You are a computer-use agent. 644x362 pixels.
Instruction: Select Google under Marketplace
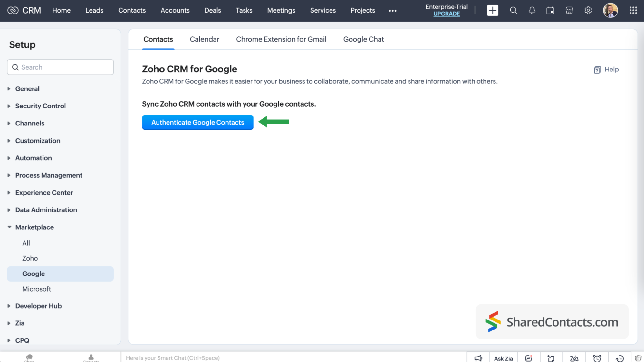pyautogui.click(x=60, y=274)
